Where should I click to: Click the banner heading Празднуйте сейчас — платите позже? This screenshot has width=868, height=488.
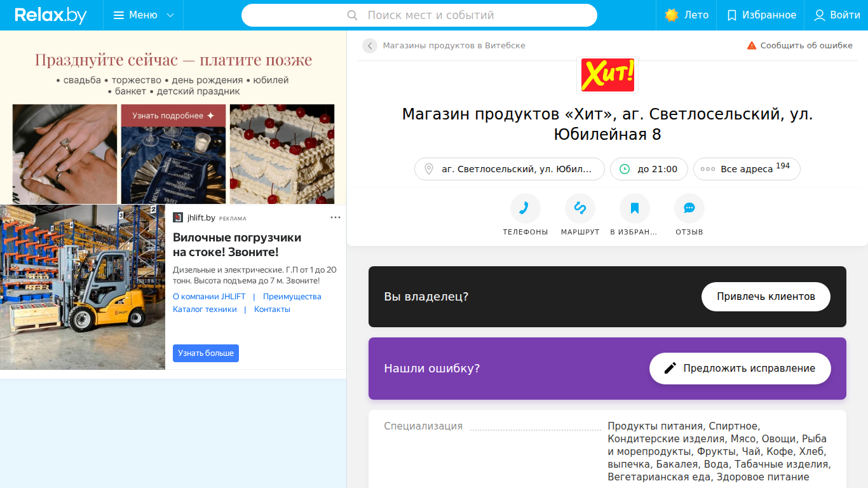[x=173, y=60]
